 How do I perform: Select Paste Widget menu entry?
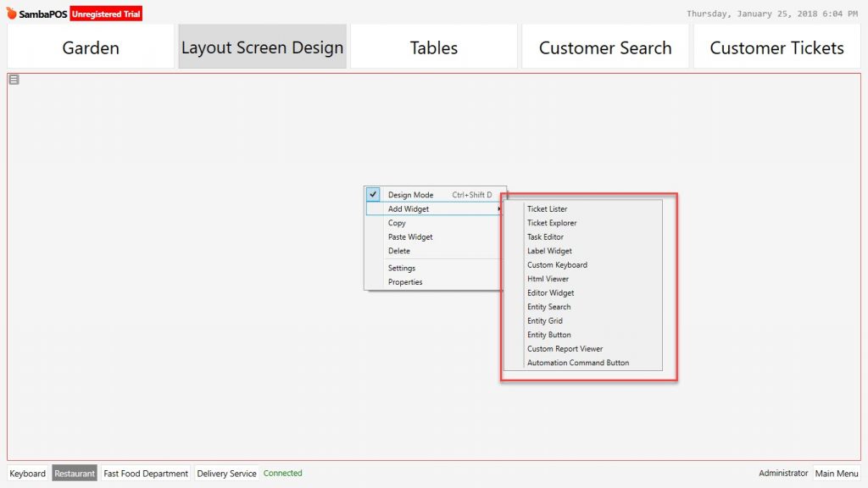(410, 237)
